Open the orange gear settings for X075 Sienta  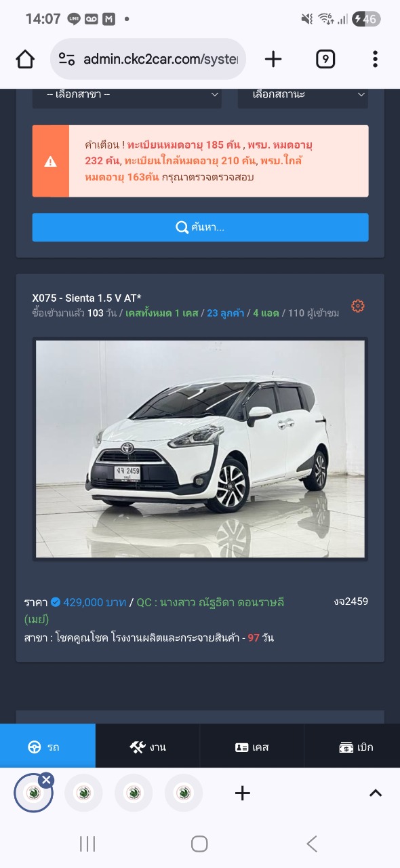[x=358, y=306]
